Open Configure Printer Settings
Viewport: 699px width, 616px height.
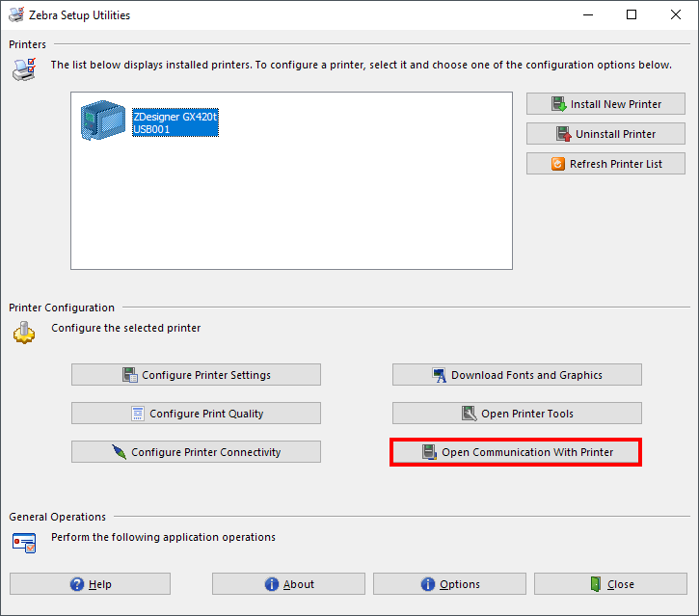click(x=196, y=375)
